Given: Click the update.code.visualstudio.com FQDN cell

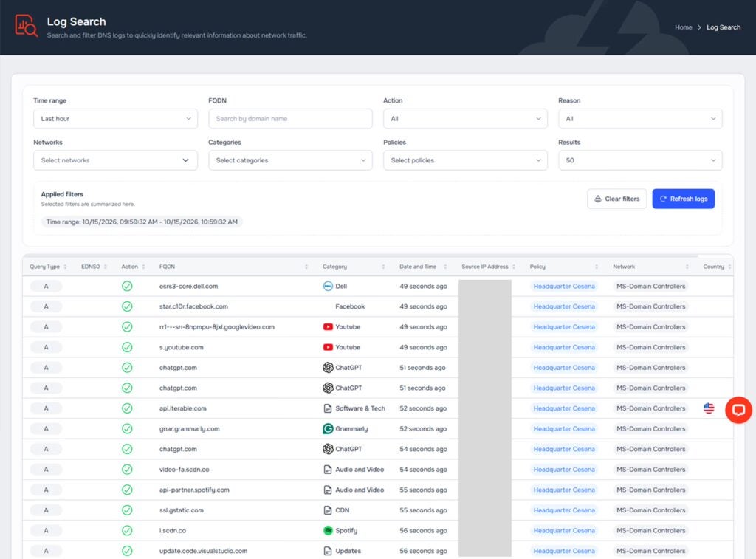Looking at the screenshot, I should click(203, 551).
